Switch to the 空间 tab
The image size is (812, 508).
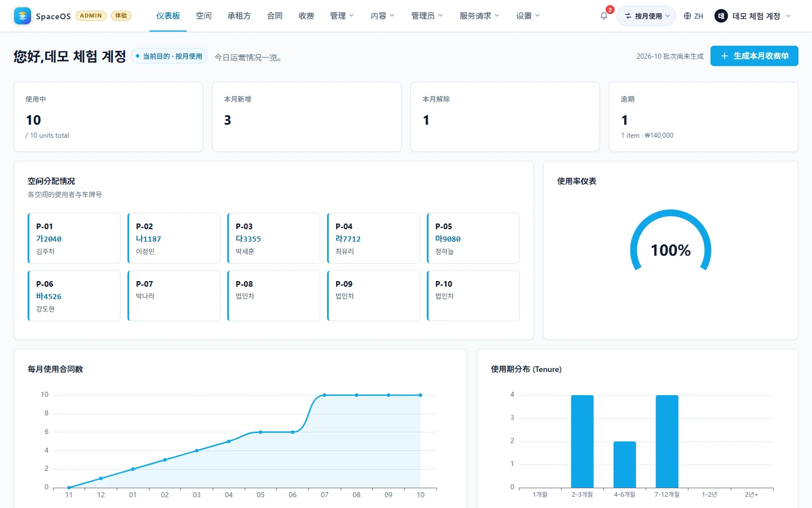(204, 16)
